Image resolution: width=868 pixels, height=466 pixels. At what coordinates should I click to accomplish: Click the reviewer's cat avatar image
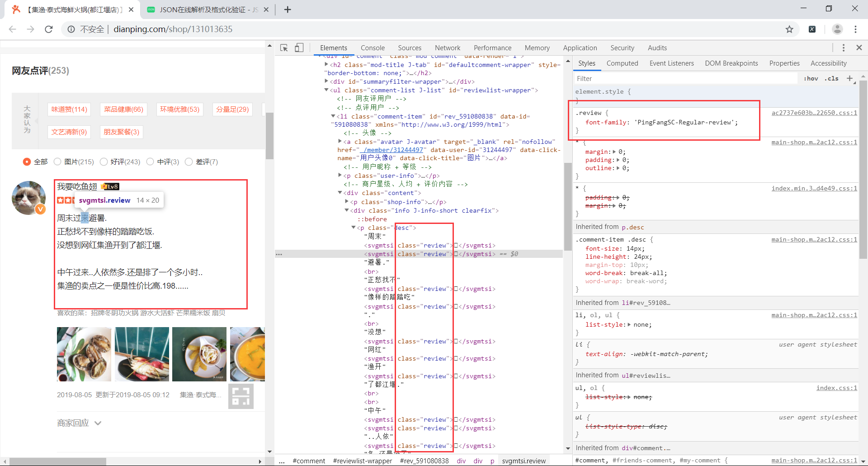(x=29, y=198)
